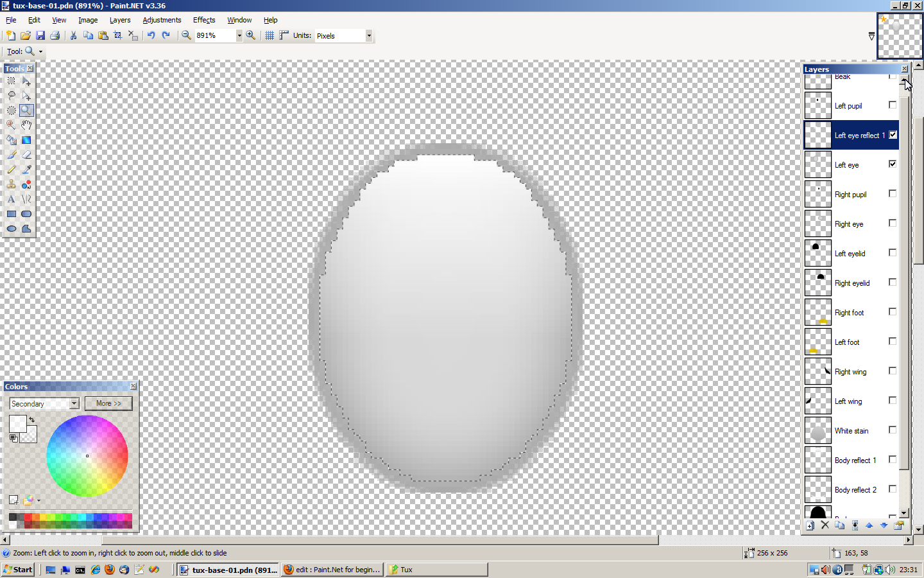
Task: Open Layer Properties icon
Action: click(899, 525)
